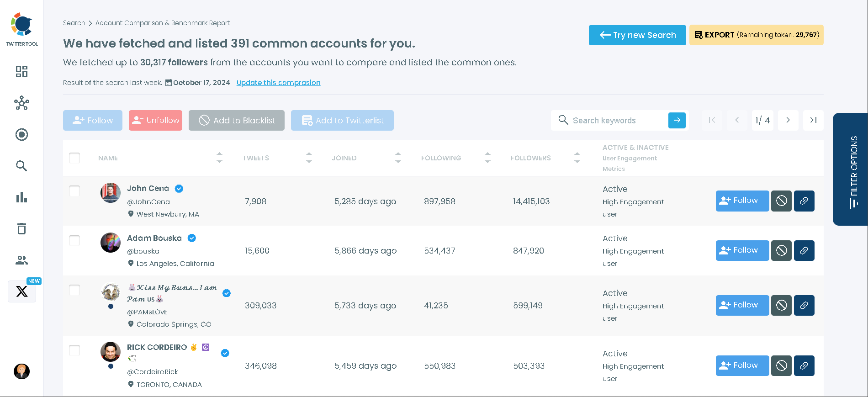Viewport: 868px width, 397px height.
Task: Click the ACTIVE & INACTIVE column header
Action: pos(635,148)
